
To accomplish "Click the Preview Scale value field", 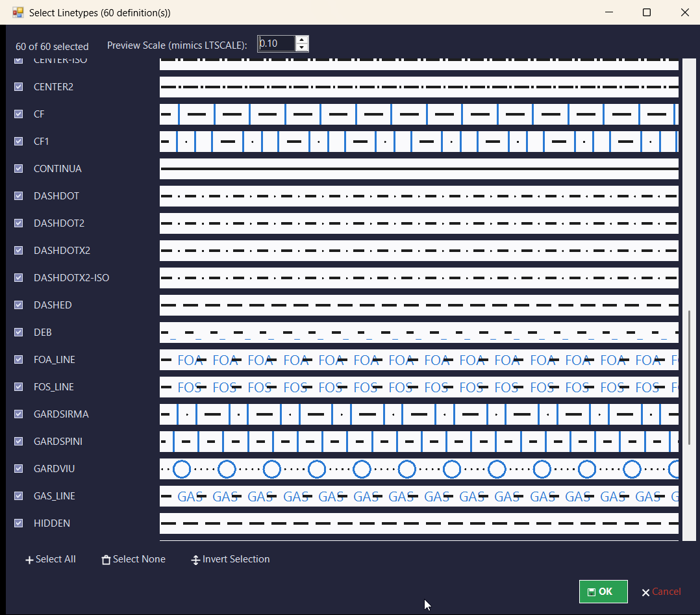I will click(277, 44).
